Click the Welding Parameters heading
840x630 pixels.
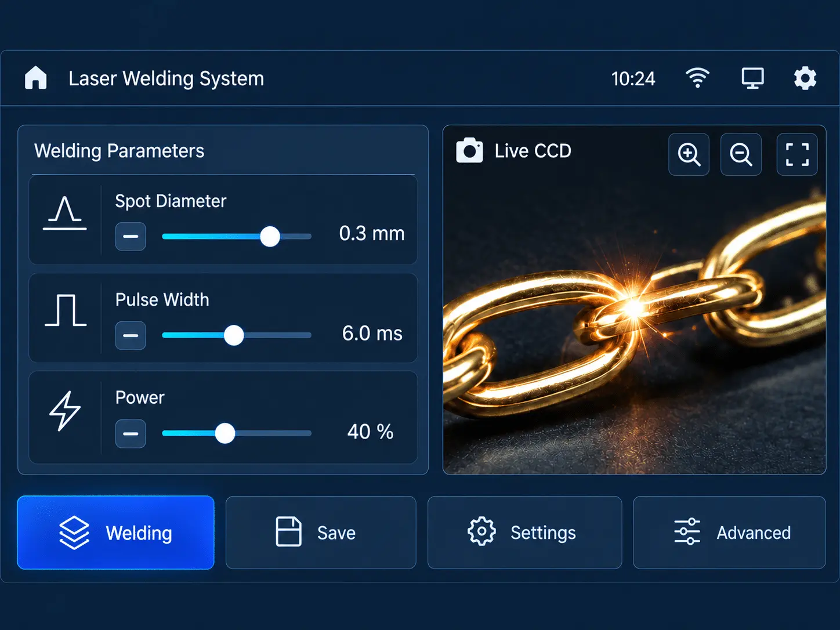click(x=120, y=151)
